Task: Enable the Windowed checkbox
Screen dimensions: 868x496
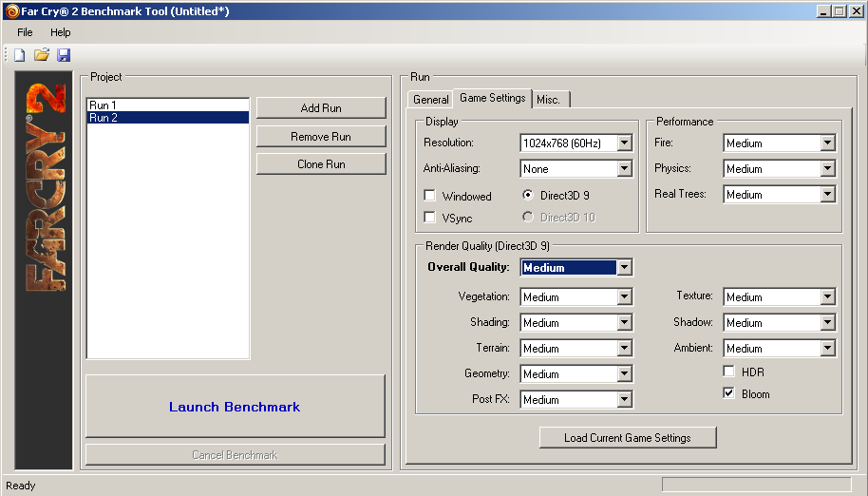Action: tap(429, 196)
